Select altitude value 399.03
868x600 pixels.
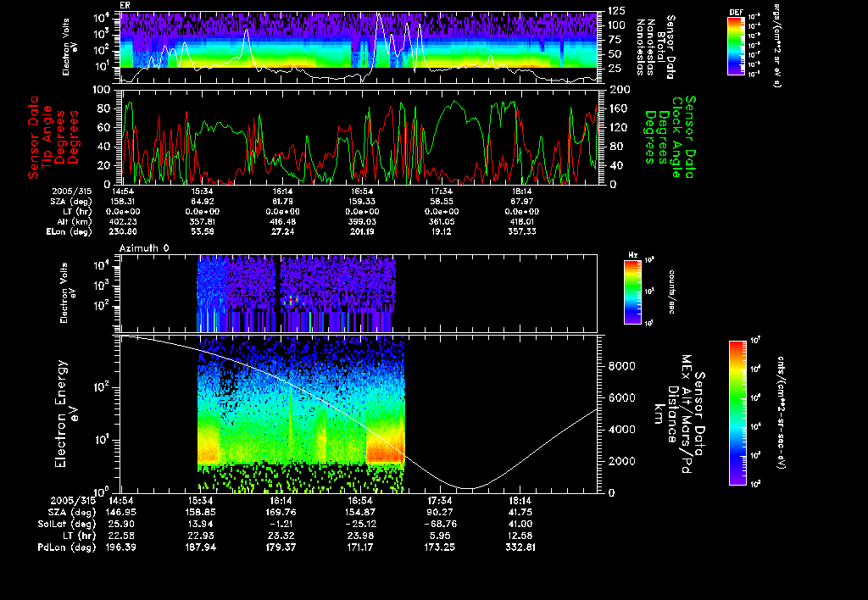362,222
